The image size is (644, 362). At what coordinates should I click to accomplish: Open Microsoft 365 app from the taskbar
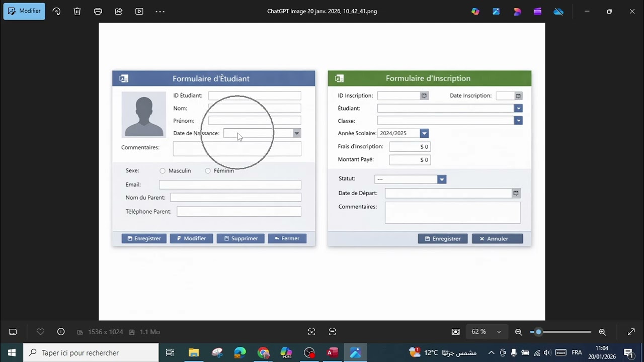[286, 353]
